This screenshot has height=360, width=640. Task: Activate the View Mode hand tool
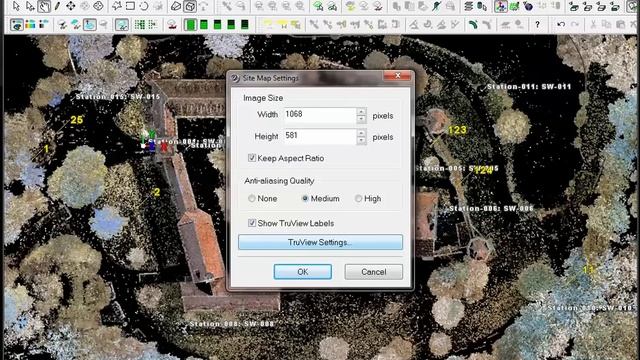[x=44, y=6]
